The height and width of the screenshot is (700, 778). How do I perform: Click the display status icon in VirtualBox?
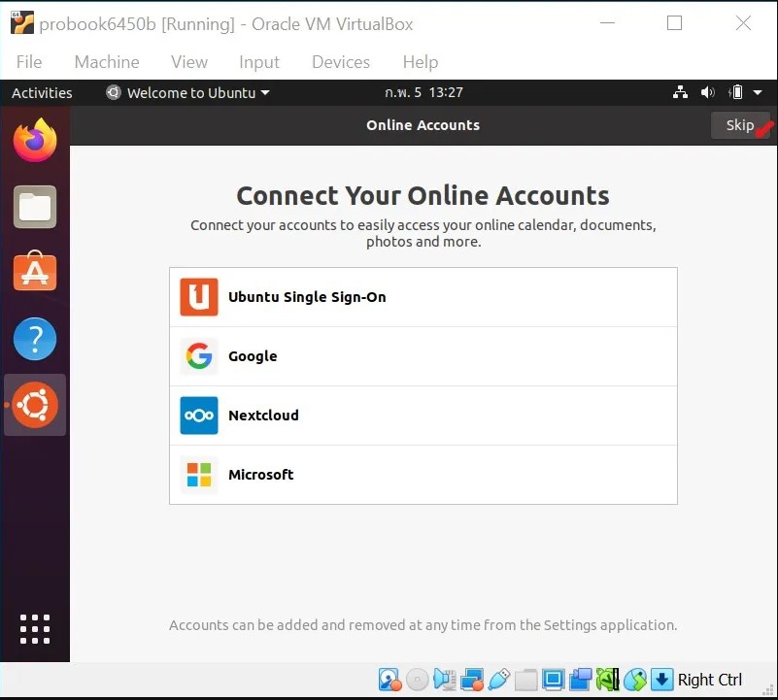pyautogui.click(x=554, y=680)
